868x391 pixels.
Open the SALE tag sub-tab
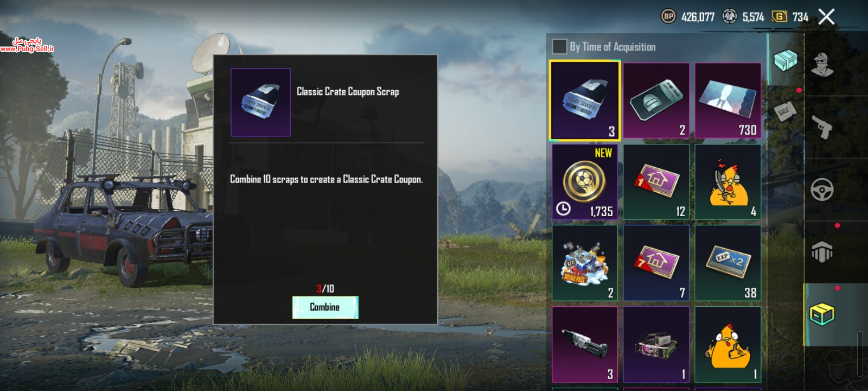(x=785, y=111)
